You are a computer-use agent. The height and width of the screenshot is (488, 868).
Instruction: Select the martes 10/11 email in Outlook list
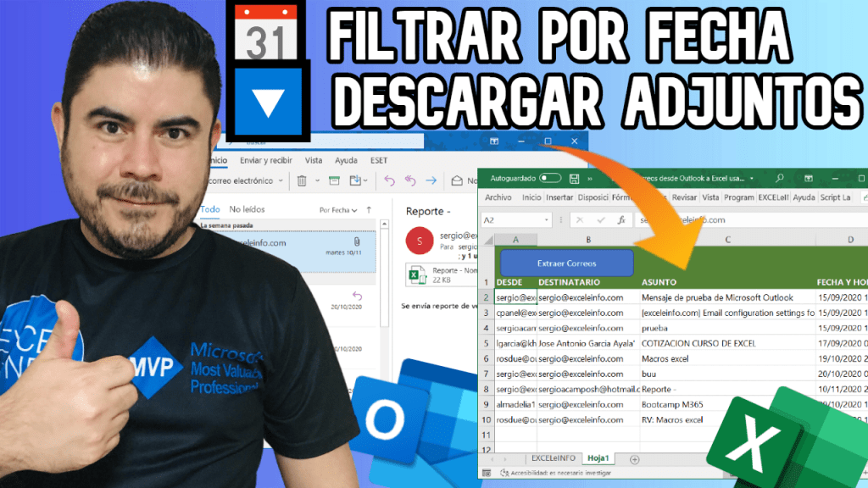288,251
